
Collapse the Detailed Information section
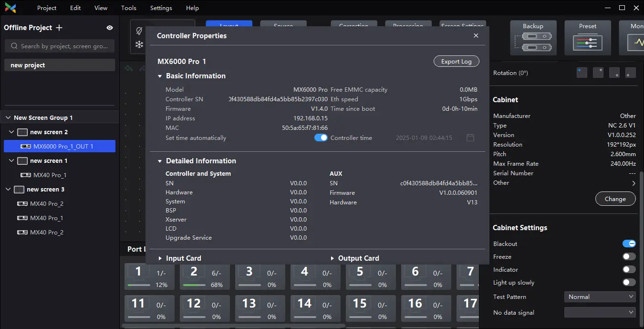coord(160,161)
